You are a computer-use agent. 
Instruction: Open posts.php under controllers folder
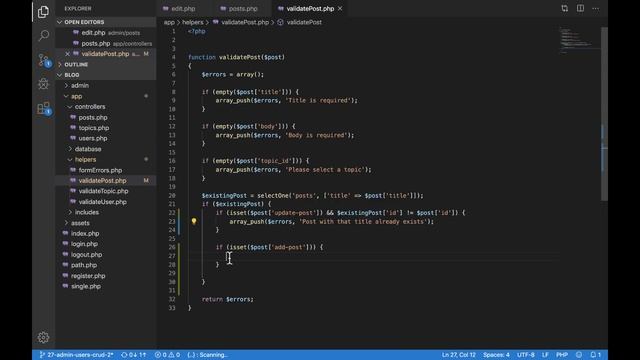pyautogui.click(x=105, y=118)
